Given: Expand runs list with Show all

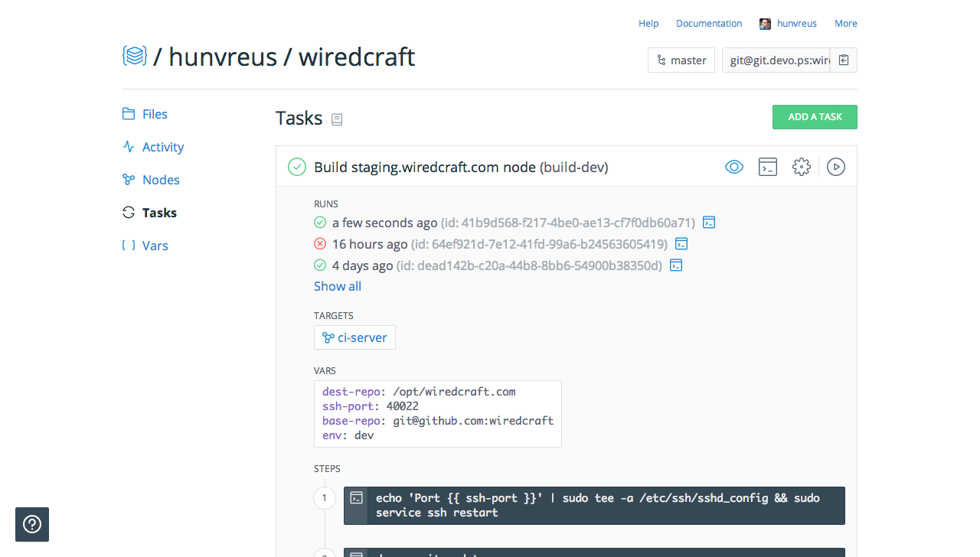Looking at the screenshot, I should click(338, 286).
